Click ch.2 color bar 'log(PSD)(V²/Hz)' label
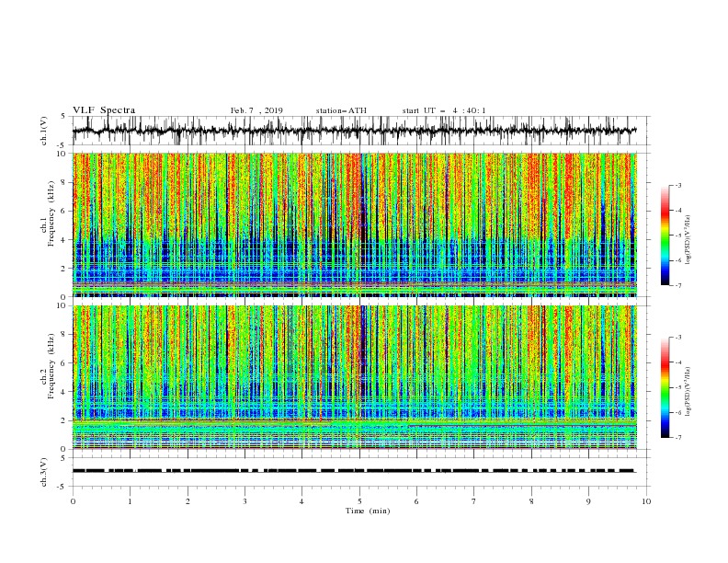The image size is (728, 563). point(688,392)
